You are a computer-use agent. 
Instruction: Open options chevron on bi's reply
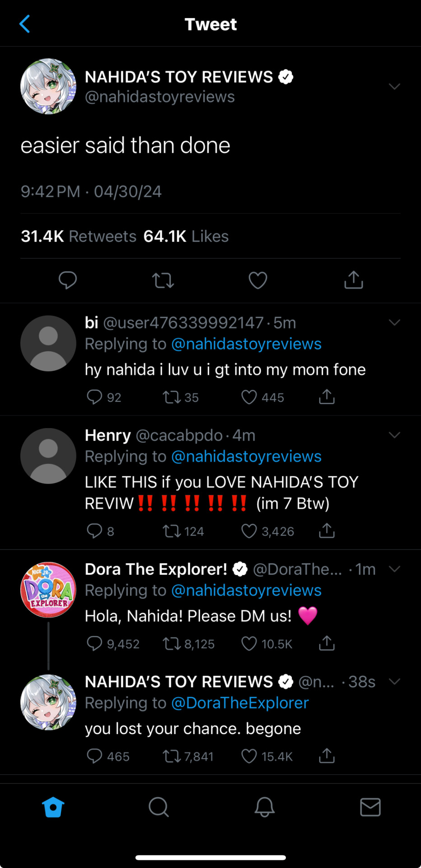[x=394, y=322]
